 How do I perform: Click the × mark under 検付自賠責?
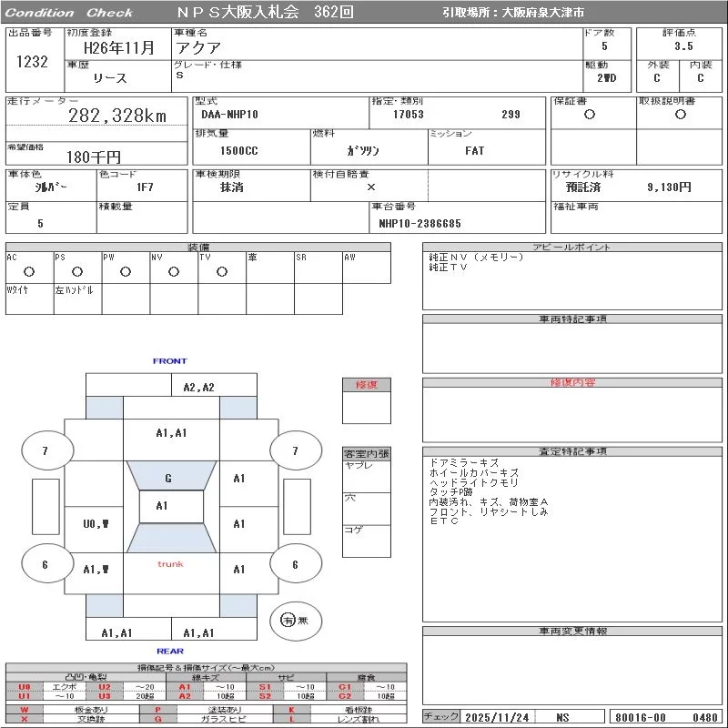point(371,187)
